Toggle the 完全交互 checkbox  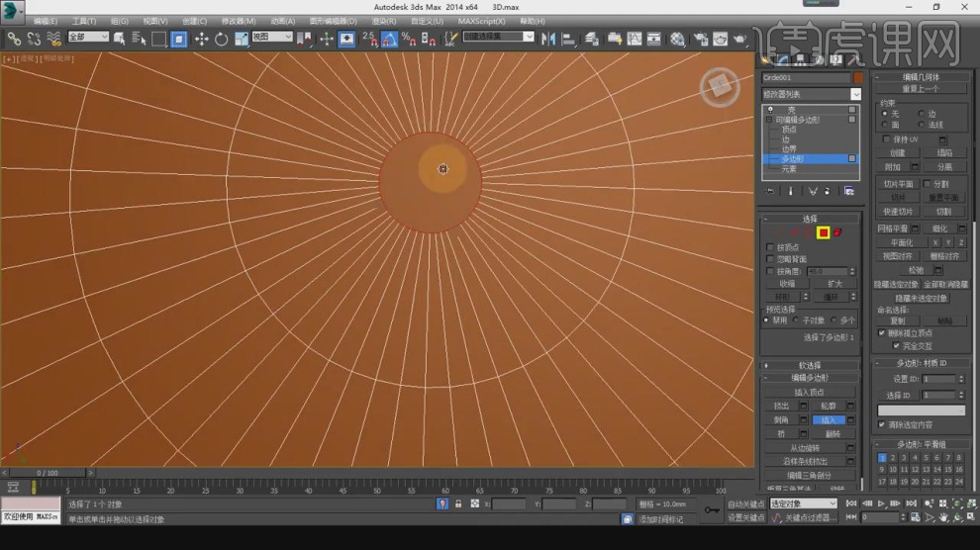click(x=896, y=345)
